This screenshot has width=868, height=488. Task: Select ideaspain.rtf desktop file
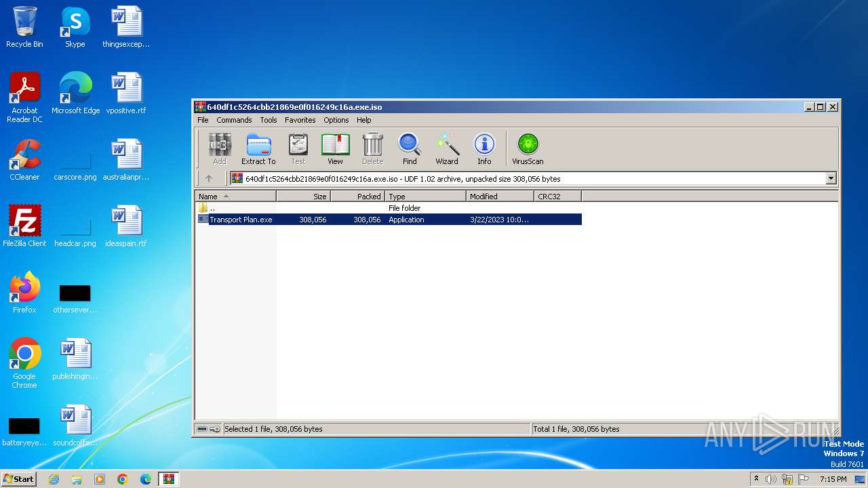pos(126,227)
